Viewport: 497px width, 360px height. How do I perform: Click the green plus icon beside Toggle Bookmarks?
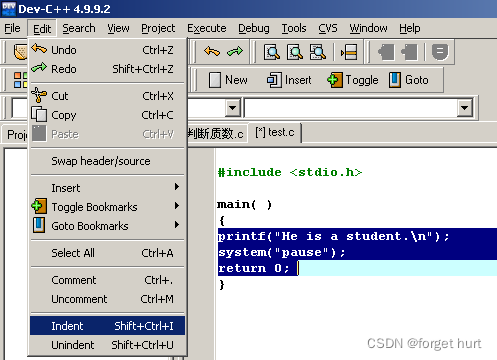(x=39, y=206)
